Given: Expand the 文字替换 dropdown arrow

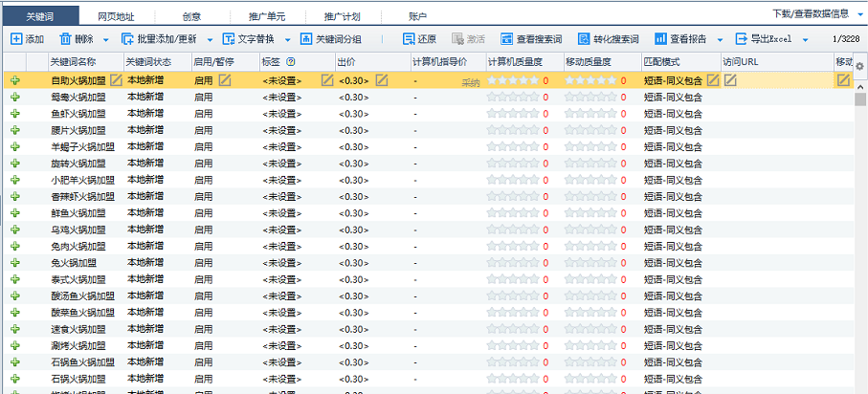Looking at the screenshot, I should point(288,40).
